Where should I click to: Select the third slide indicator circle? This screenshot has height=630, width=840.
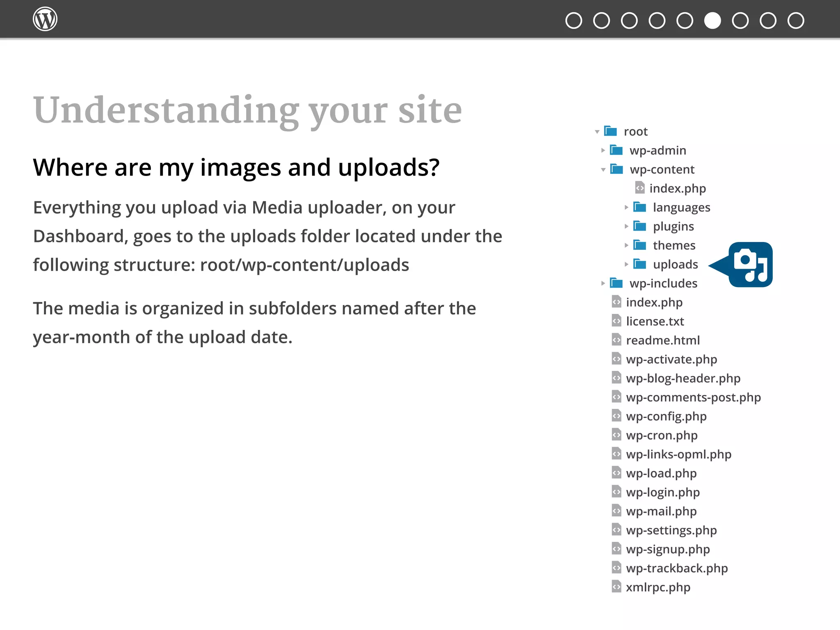pos(629,21)
